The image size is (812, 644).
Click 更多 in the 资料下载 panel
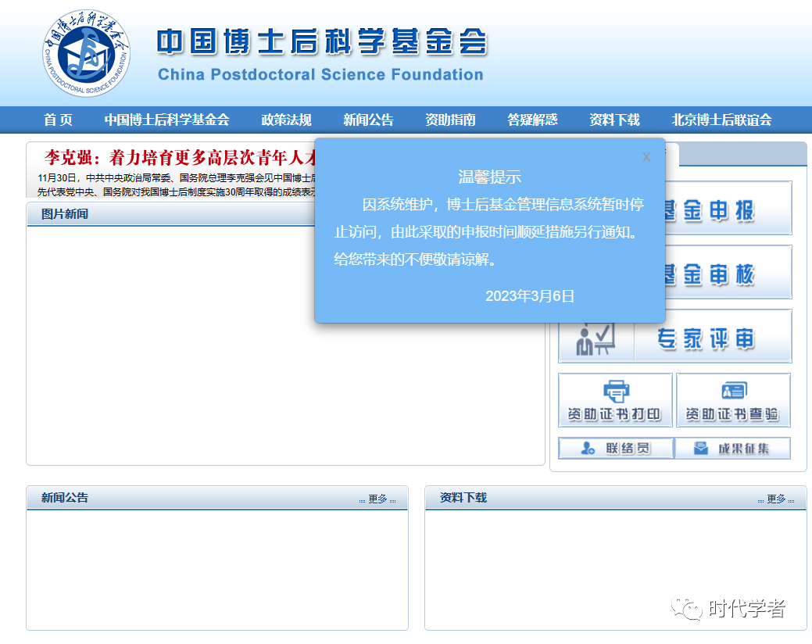[x=776, y=499]
